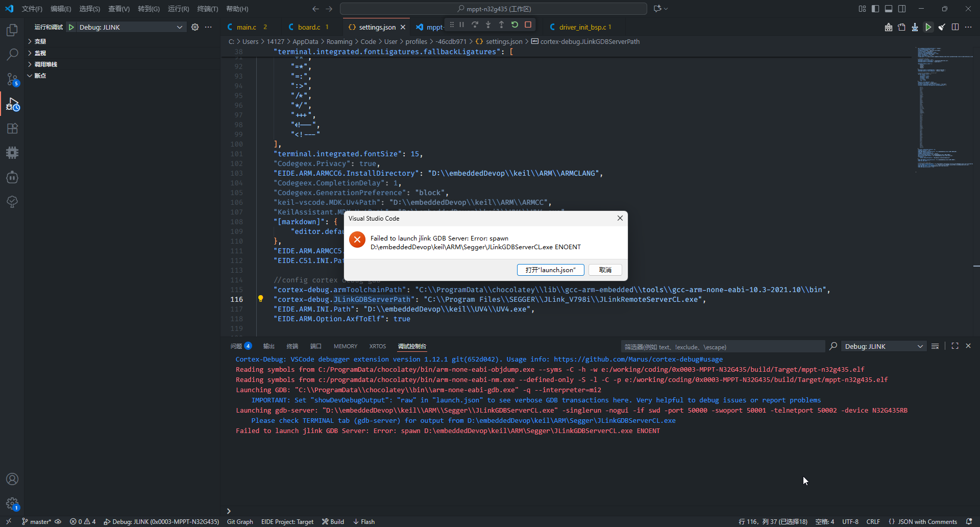The image size is (980, 527).
Task: Click 取消 to dismiss error dialog
Action: point(605,270)
